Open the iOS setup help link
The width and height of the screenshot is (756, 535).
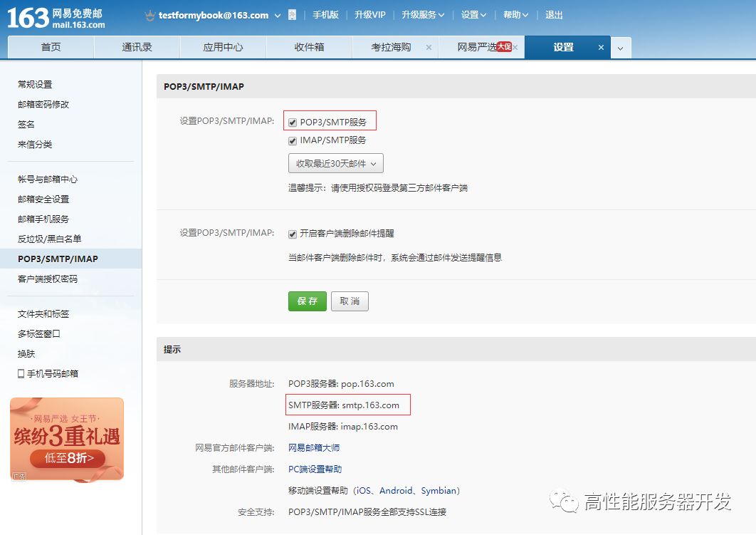[364, 491]
